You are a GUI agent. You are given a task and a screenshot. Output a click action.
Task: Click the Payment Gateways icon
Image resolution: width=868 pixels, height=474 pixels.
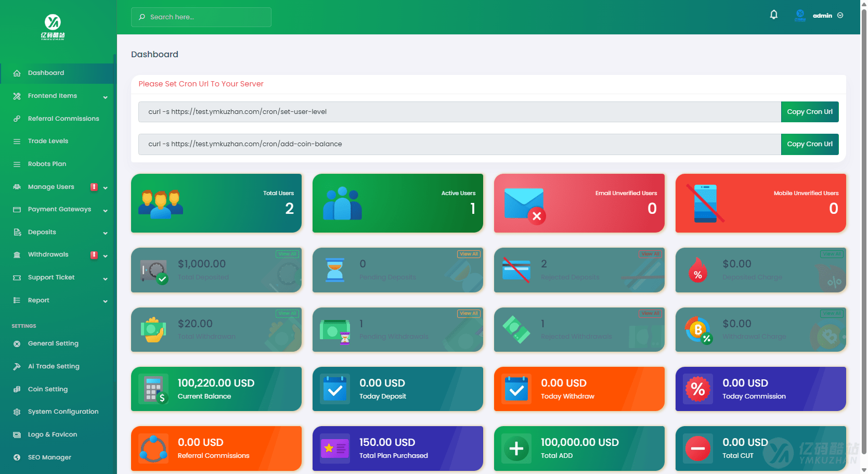point(17,209)
